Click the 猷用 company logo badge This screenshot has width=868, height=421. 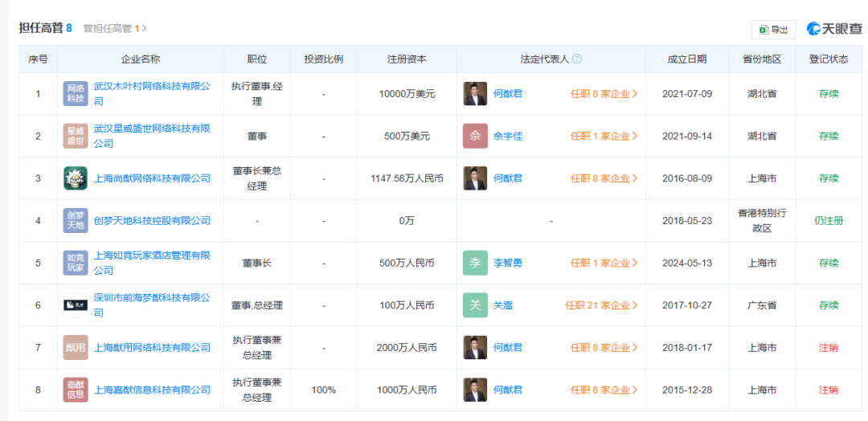(x=76, y=347)
